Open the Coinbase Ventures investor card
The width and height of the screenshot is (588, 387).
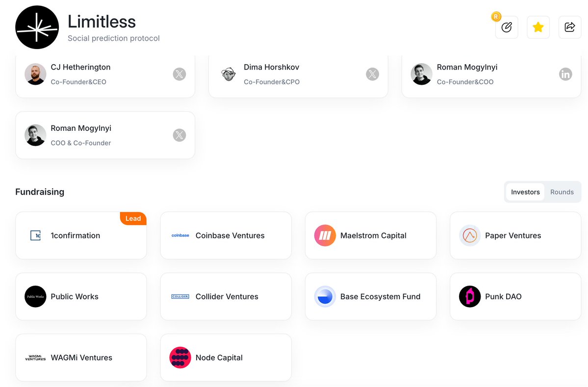(226, 235)
